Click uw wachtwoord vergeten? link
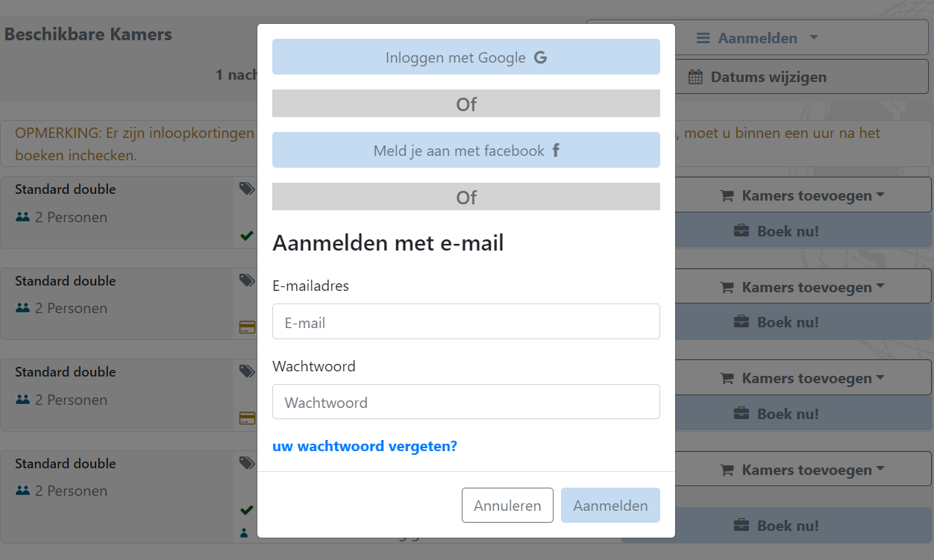The width and height of the screenshot is (934, 560). tap(365, 447)
